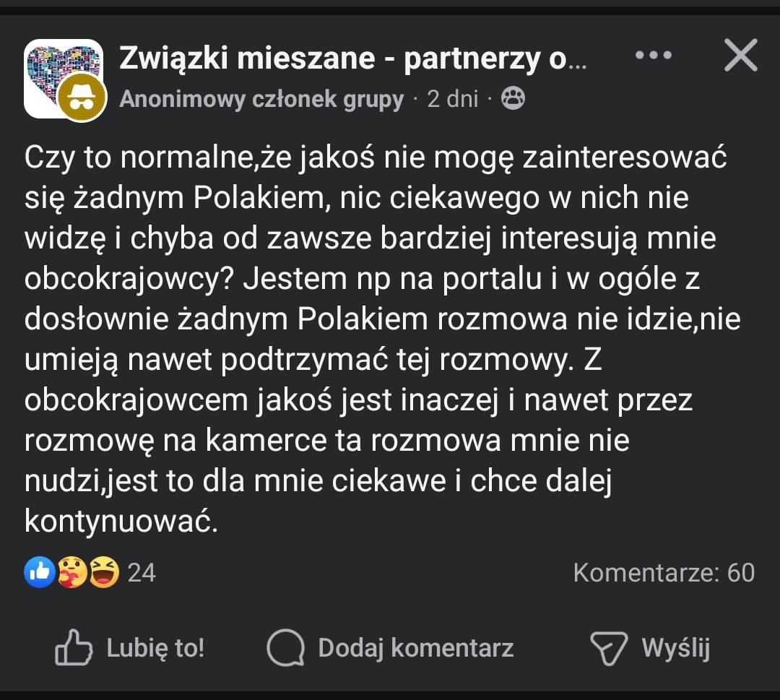
Task: Open the "Komentarze: 60" comments list
Action: pos(664,573)
